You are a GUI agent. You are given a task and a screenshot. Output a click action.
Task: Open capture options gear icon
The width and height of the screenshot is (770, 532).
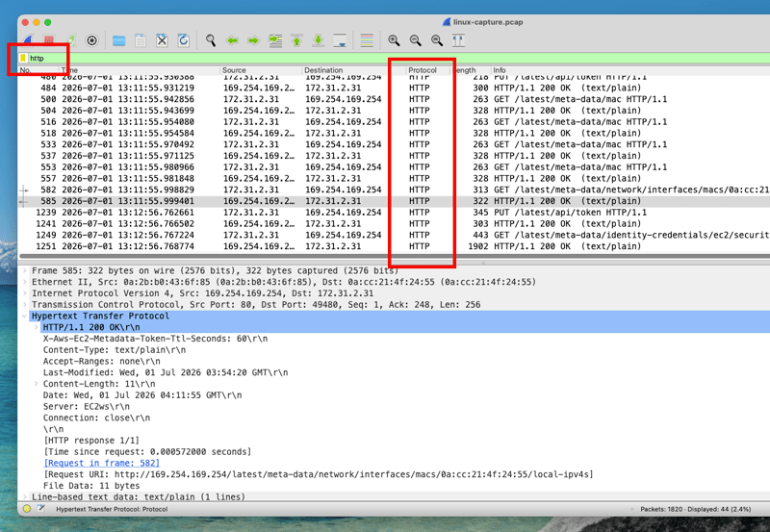[91, 40]
